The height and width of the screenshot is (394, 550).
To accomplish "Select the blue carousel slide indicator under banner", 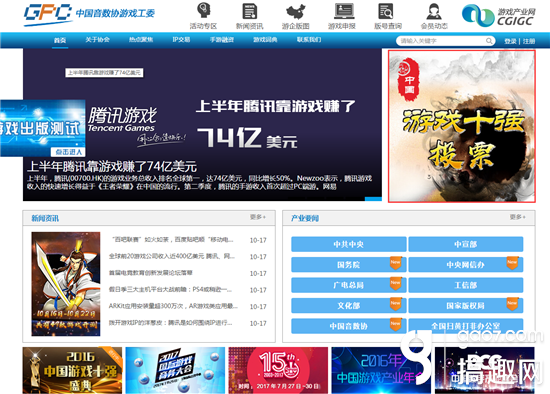I will tap(373, 199).
